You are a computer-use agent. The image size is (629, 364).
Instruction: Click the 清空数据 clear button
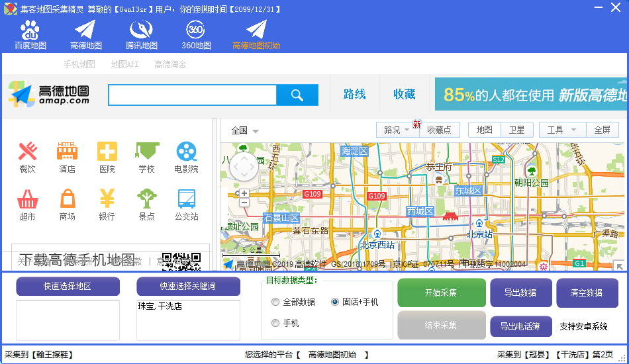[587, 293]
